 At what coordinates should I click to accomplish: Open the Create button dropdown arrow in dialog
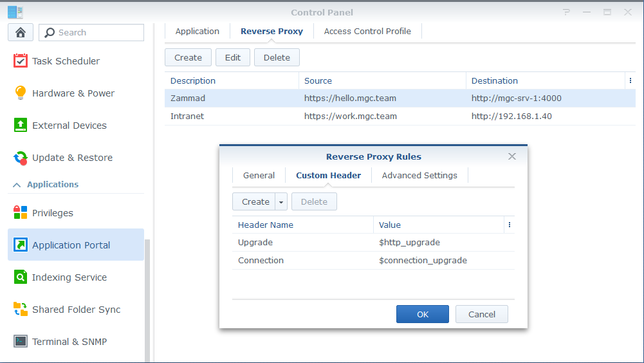[281, 202]
